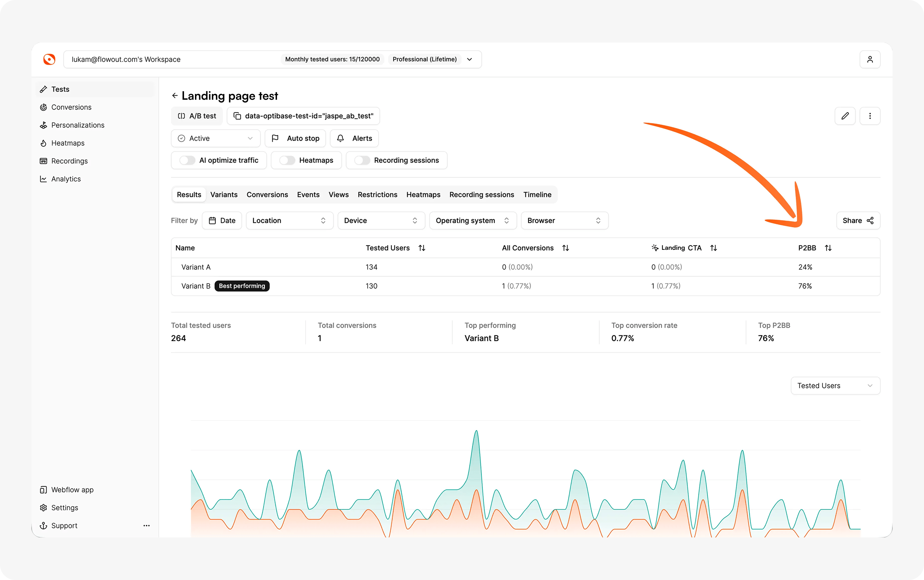The height and width of the screenshot is (580, 924).
Task: Enable Recording sessions toggle
Action: tap(362, 160)
